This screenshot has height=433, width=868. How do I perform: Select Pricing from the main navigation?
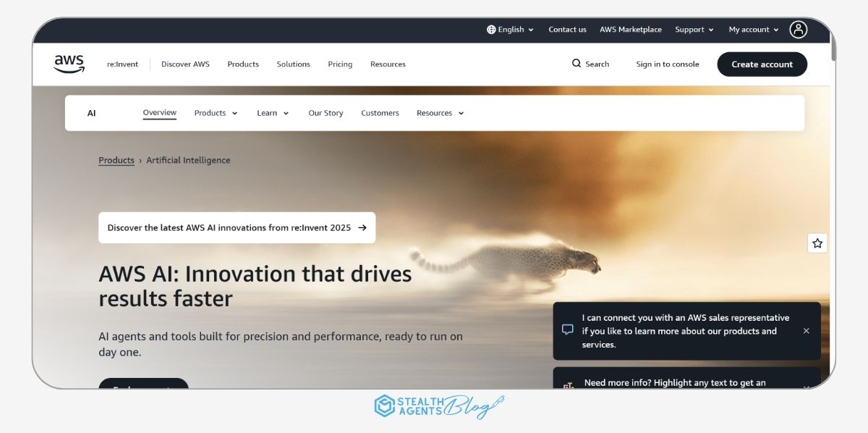tap(339, 64)
